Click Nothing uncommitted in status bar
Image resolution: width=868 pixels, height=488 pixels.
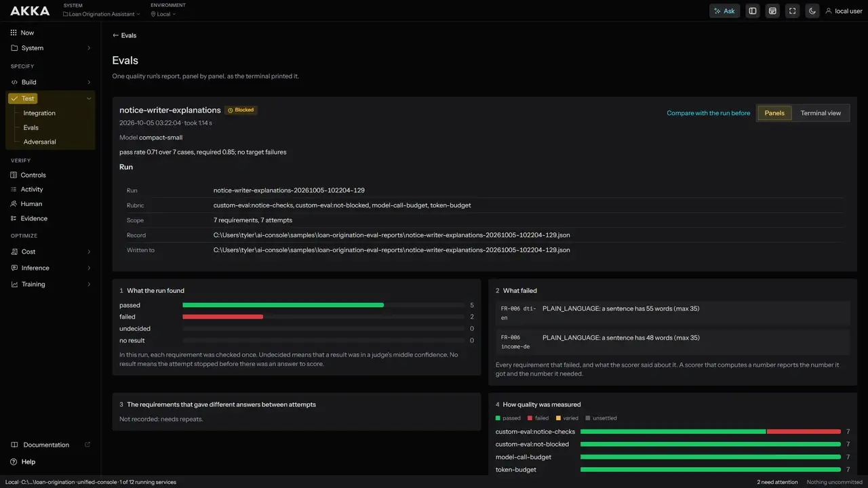[x=834, y=482]
